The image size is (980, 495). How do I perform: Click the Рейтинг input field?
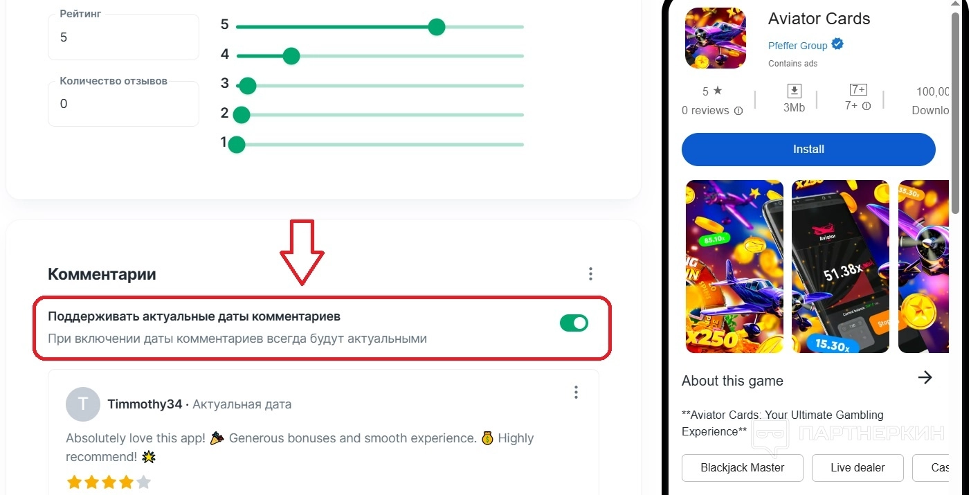(x=123, y=37)
